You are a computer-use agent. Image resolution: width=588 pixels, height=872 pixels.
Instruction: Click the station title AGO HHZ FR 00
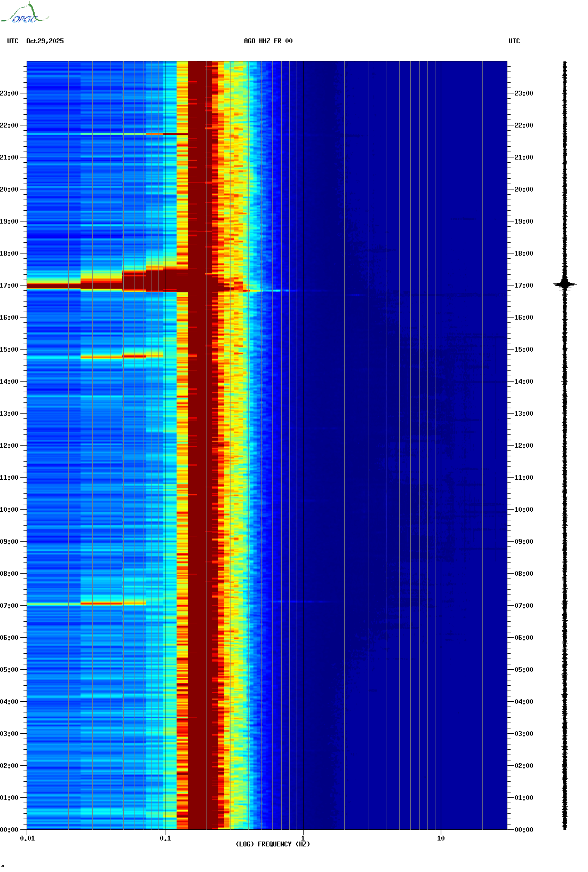(x=268, y=41)
